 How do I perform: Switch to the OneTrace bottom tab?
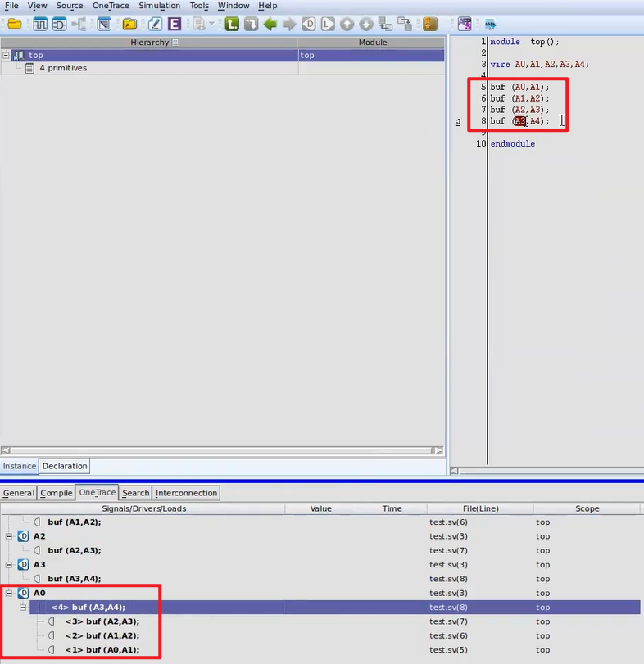coord(97,493)
